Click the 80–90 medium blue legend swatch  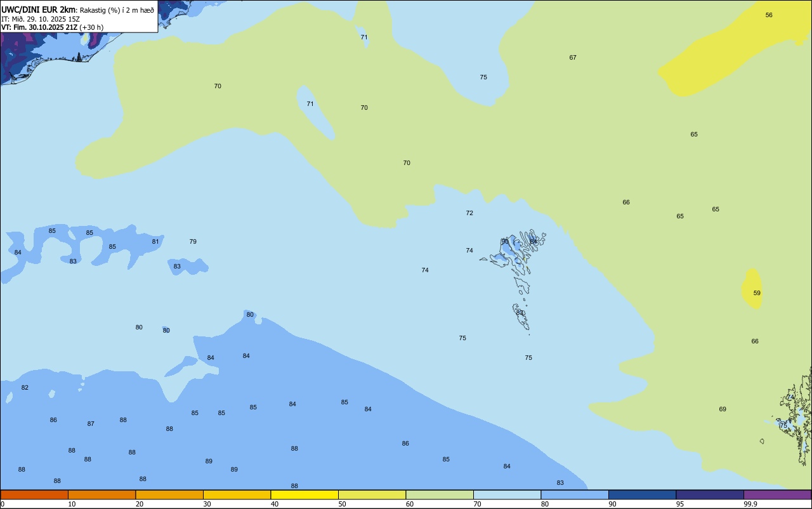(575, 494)
